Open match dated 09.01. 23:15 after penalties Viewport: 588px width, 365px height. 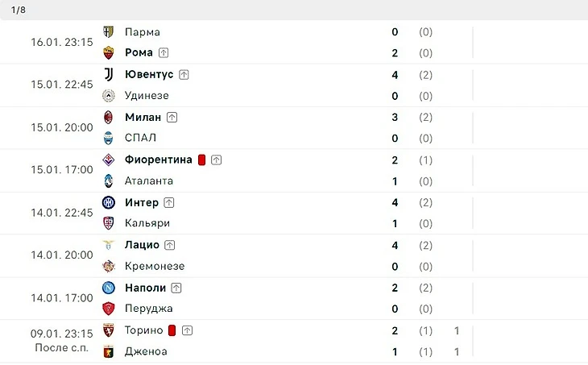pyautogui.click(x=294, y=341)
